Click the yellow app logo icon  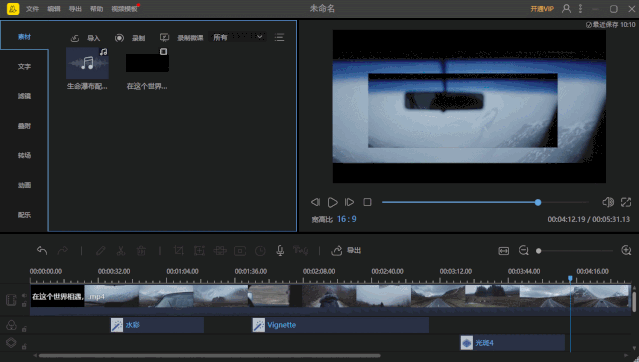tap(13, 9)
